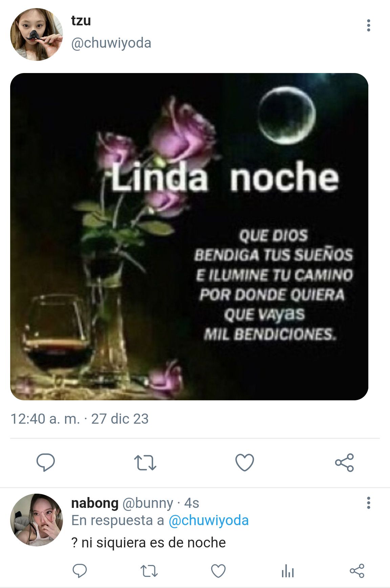
Task: Retweet nabong's reply
Action: 149,571
